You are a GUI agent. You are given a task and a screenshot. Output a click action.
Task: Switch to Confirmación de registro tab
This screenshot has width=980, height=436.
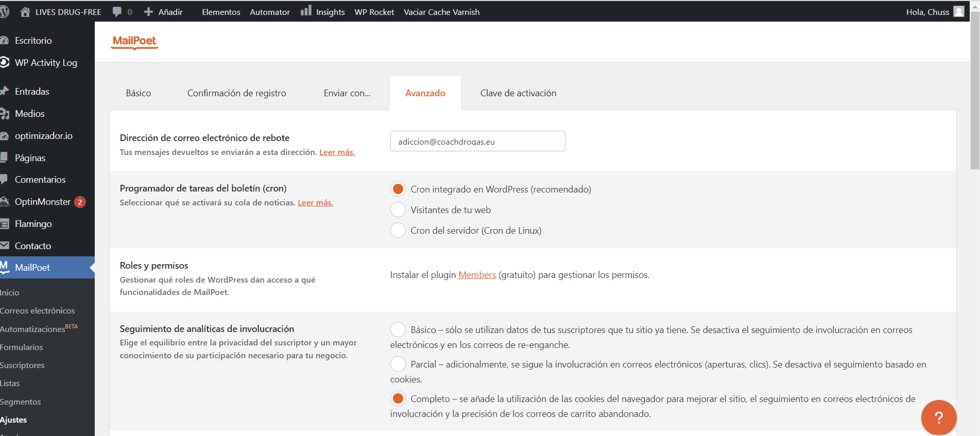(x=237, y=93)
